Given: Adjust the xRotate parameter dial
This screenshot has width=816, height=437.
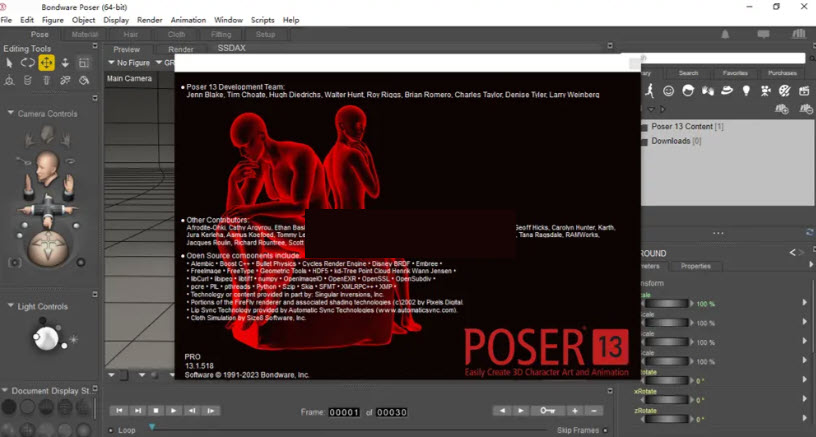Looking at the screenshot, I should pyautogui.click(x=667, y=400).
